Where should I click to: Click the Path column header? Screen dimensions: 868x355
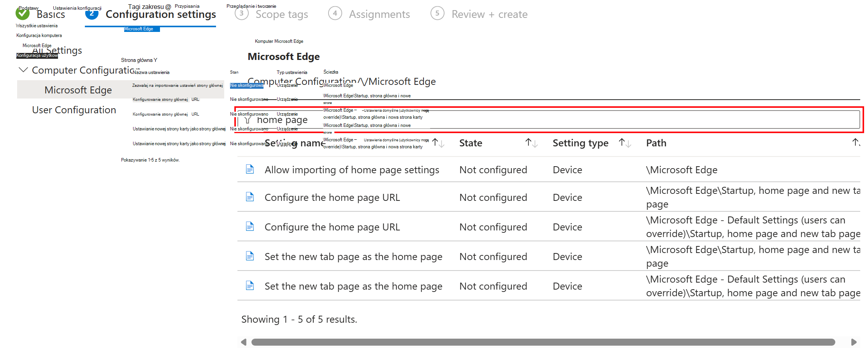[x=656, y=143]
